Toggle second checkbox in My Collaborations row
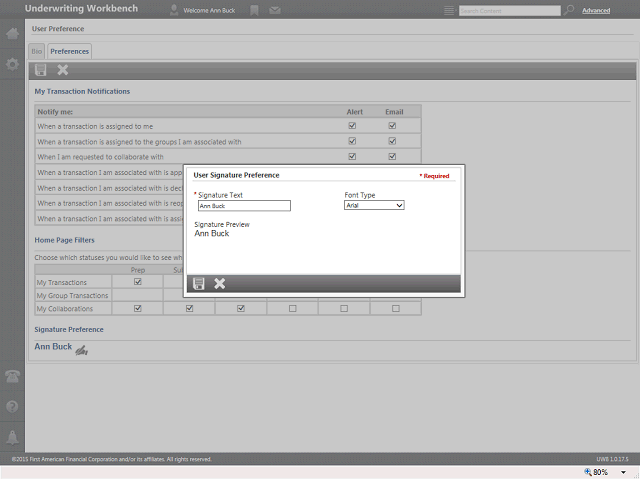Viewport: 640px width, 480px height. (189, 308)
